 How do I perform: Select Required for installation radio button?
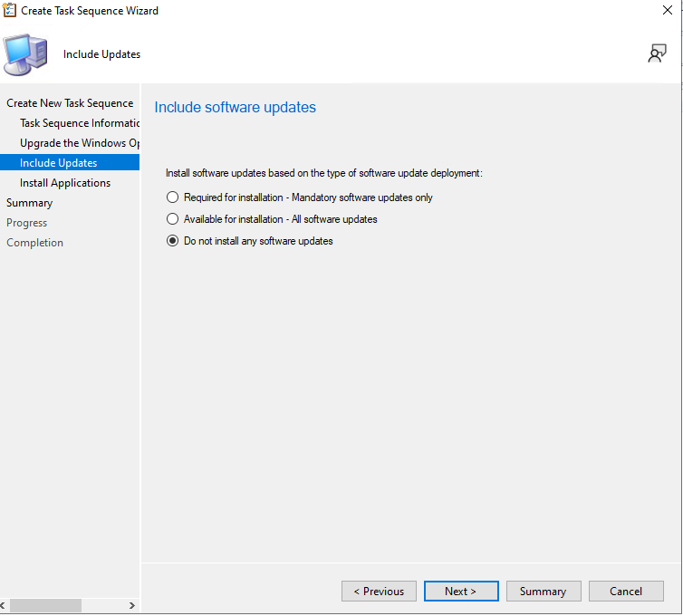pyautogui.click(x=172, y=197)
